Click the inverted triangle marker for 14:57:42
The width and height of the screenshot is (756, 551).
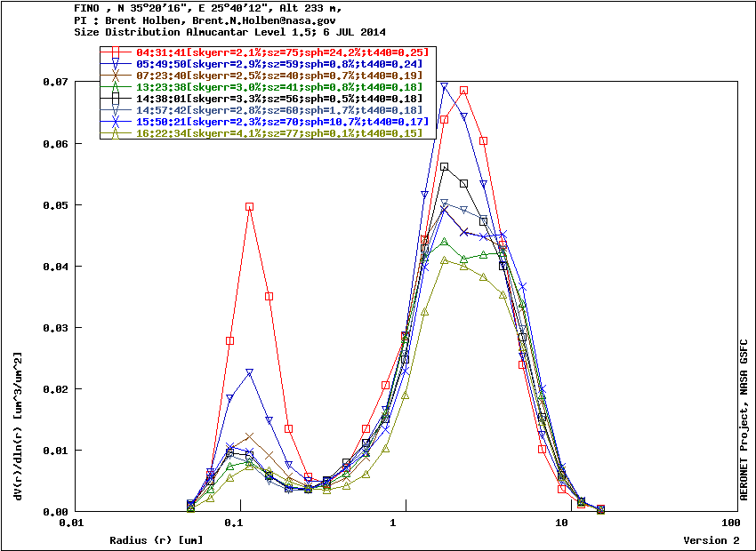tap(116, 110)
